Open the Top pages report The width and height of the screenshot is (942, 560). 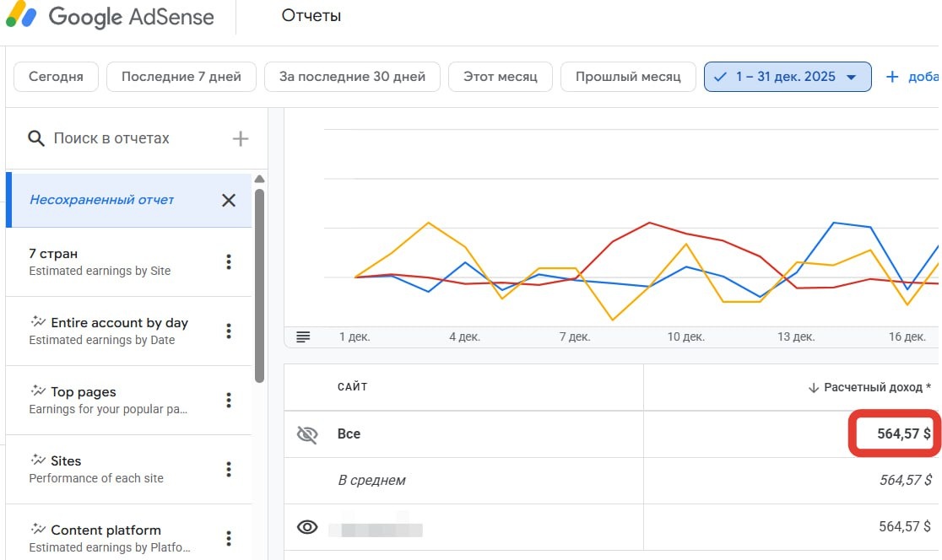[x=128, y=400]
